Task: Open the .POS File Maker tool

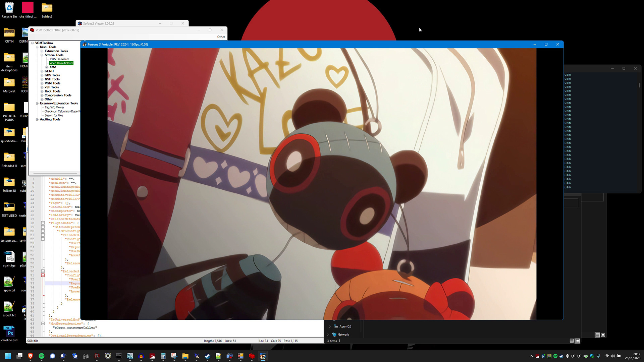Action: [x=59, y=59]
